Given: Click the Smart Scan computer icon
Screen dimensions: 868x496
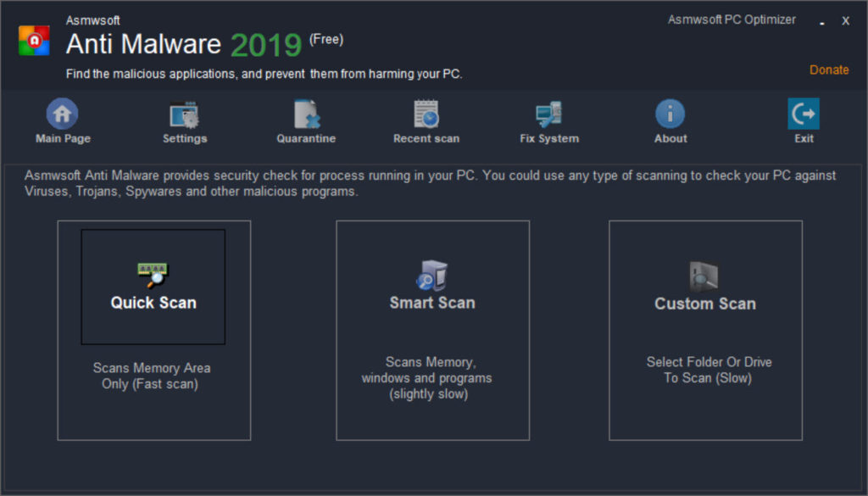Looking at the screenshot, I should [431, 275].
